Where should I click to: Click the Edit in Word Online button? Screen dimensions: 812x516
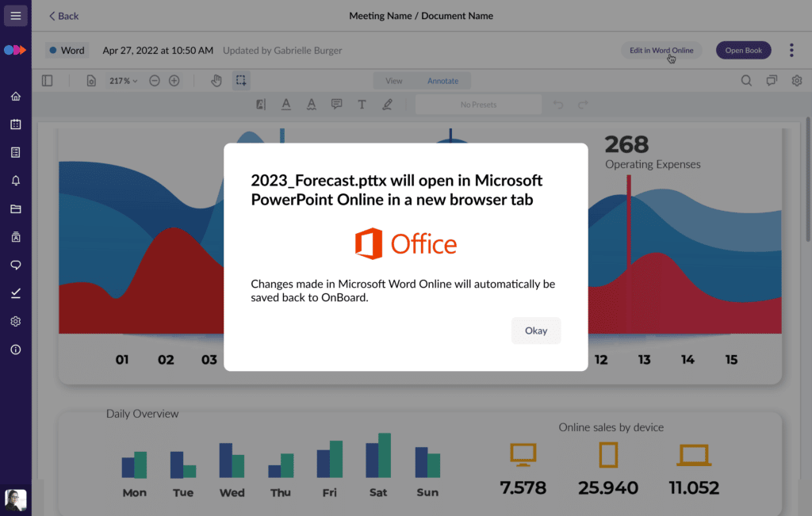[x=661, y=49]
